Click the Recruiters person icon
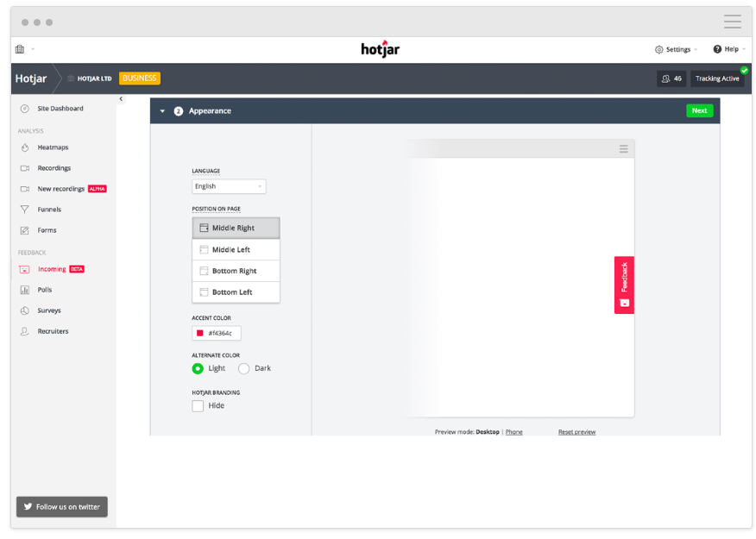 pos(24,331)
